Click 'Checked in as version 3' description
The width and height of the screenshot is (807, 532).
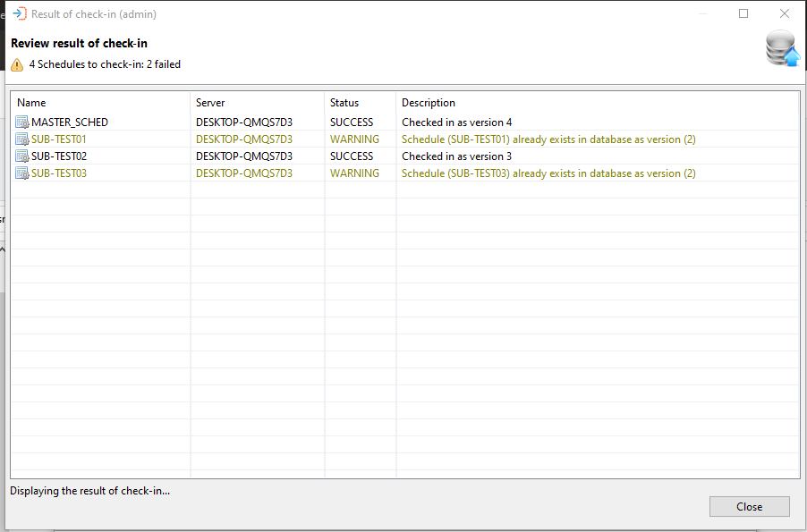click(456, 156)
